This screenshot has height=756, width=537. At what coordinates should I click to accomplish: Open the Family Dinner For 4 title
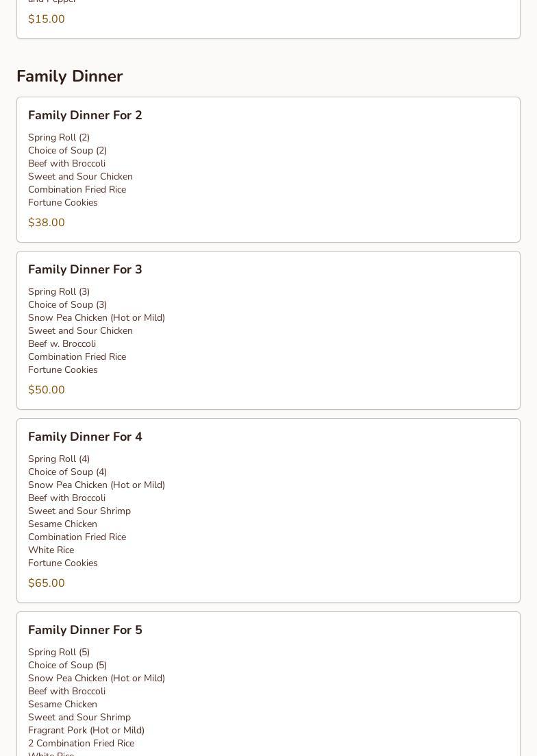85,437
